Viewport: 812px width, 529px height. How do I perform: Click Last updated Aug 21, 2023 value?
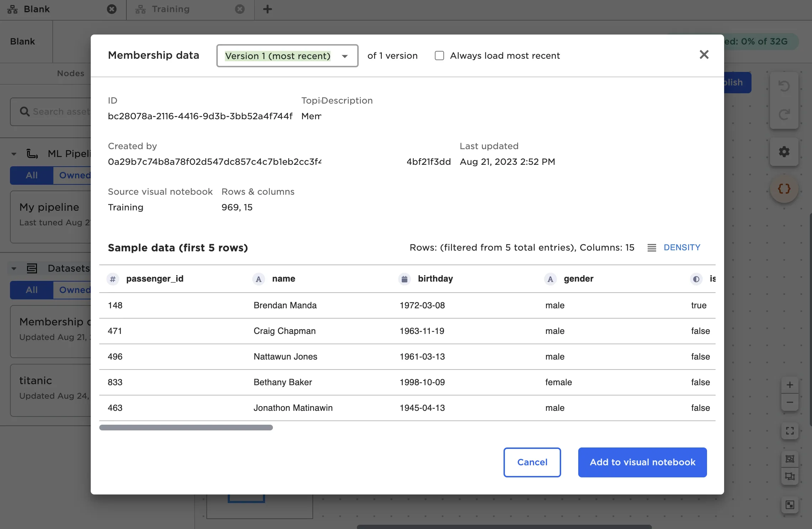(507, 162)
